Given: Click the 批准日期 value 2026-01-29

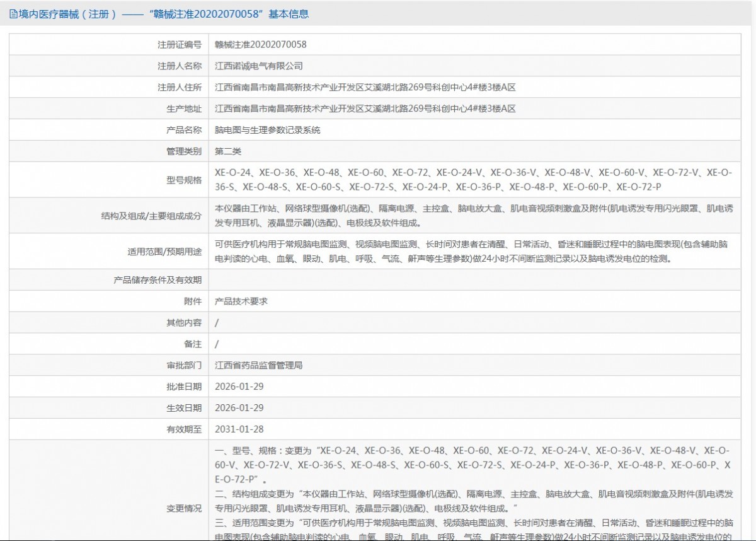Looking at the screenshot, I should tap(239, 387).
